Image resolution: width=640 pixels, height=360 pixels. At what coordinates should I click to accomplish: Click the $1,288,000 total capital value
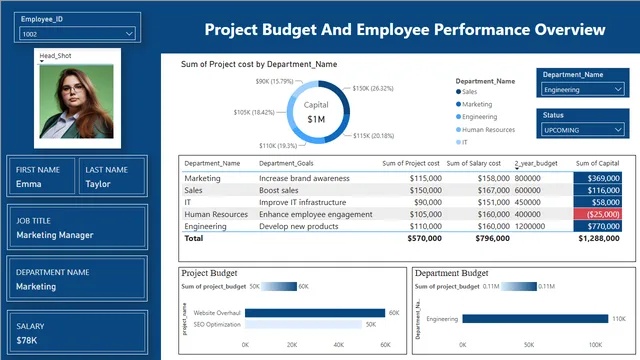click(x=599, y=238)
